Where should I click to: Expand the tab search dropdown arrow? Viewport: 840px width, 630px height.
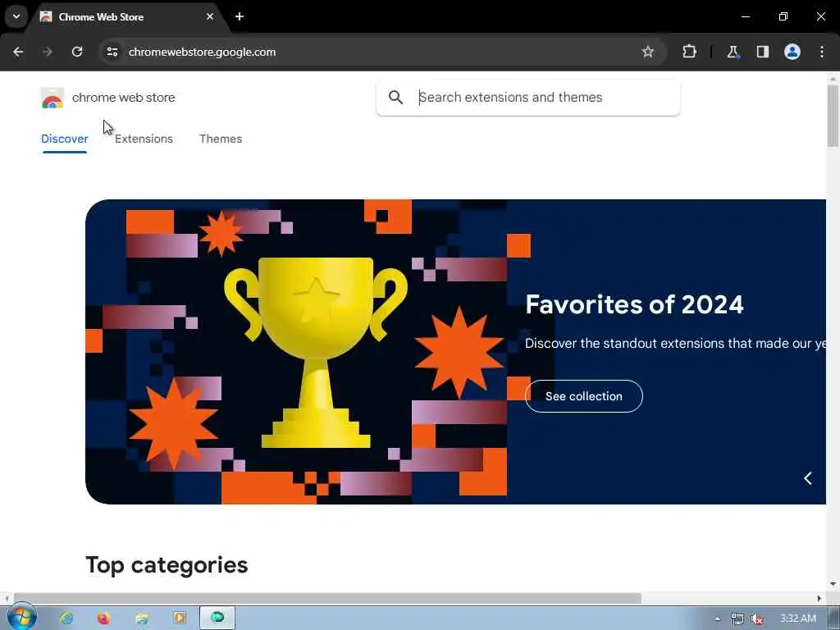pyautogui.click(x=16, y=16)
